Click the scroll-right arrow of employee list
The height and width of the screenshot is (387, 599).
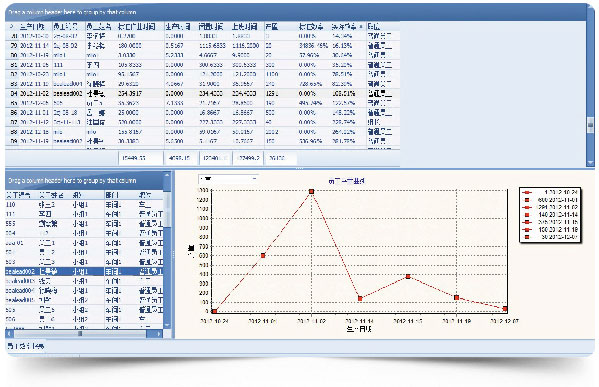(159, 334)
